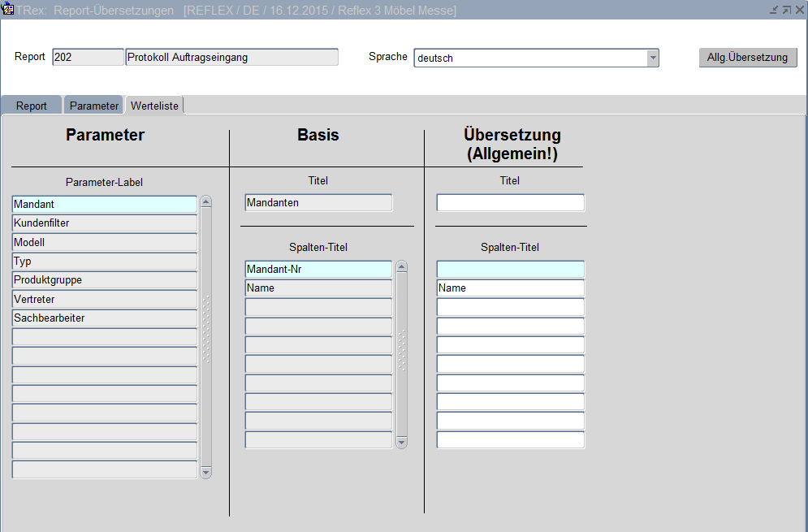The image size is (808, 532).
Task: Open the Parameter tab
Action: tap(93, 106)
